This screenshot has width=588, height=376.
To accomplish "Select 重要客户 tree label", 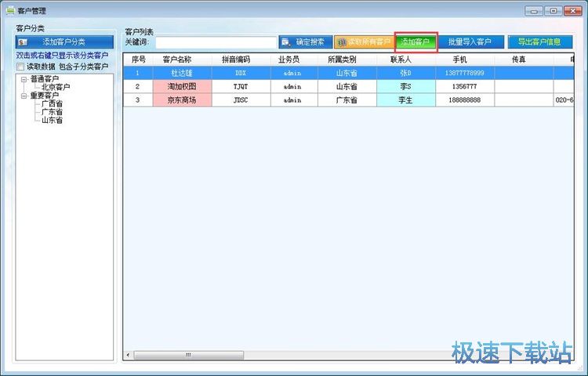I will coord(45,96).
